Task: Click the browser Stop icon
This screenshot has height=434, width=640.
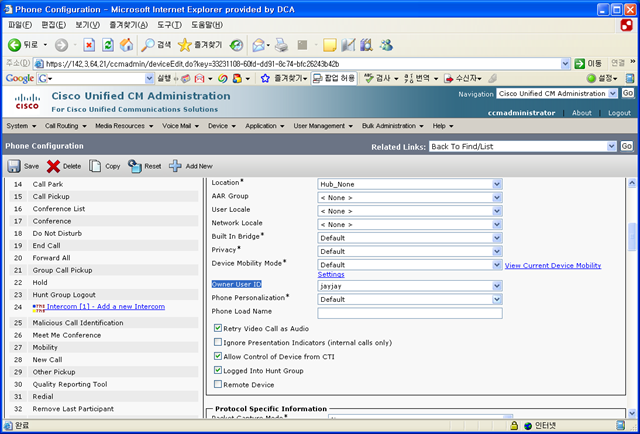Action: click(x=89, y=45)
